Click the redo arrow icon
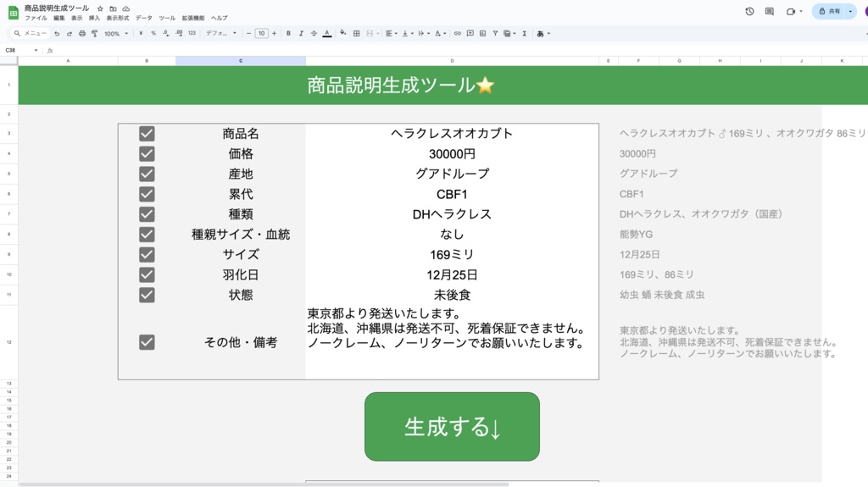This screenshot has height=487, width=868. (70, 34)
